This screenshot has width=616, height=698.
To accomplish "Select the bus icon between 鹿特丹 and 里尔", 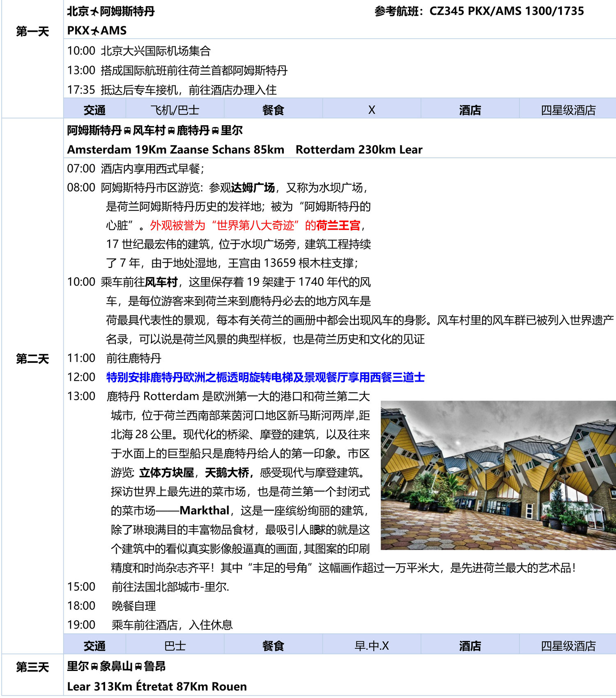I will click(x=215, y=131).
